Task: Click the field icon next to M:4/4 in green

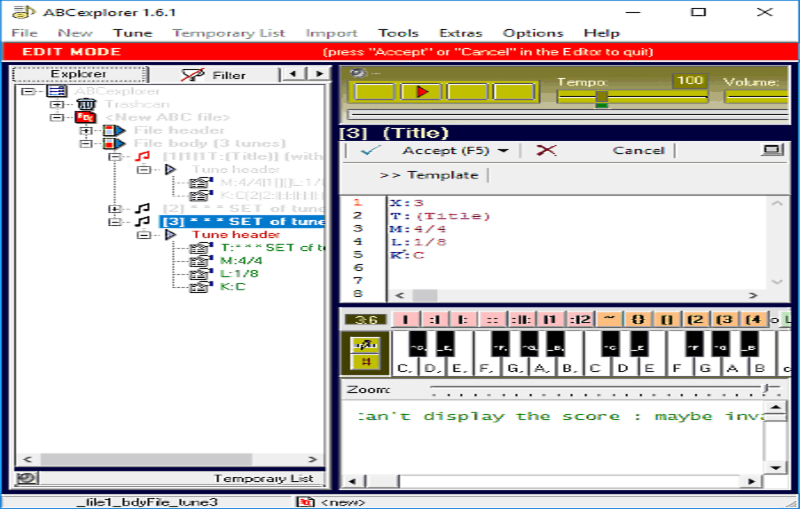Action: (201, 261)
